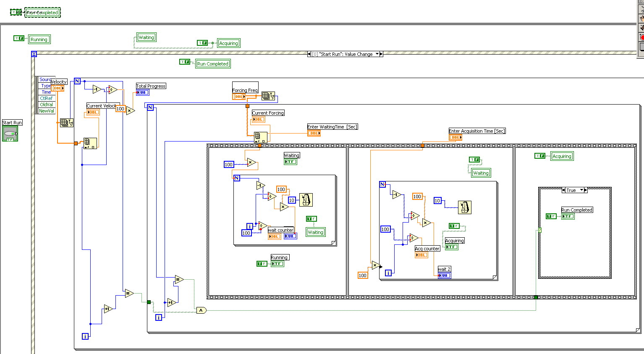The image size is (644, 354).
Task: Select the Enter WaitingTime DBL control terminal
Action: click(x=314, y=133)
